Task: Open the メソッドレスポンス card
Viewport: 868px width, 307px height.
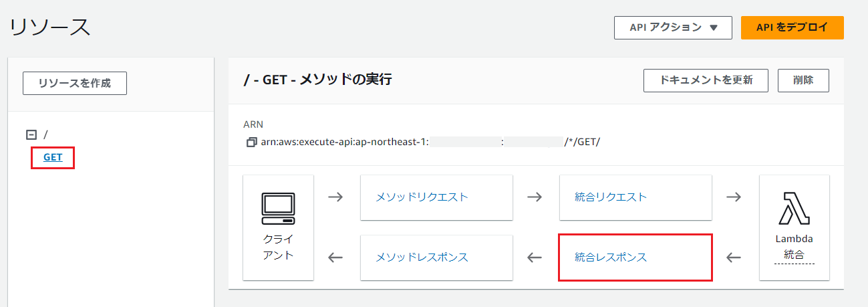Action: pos(436,258)
